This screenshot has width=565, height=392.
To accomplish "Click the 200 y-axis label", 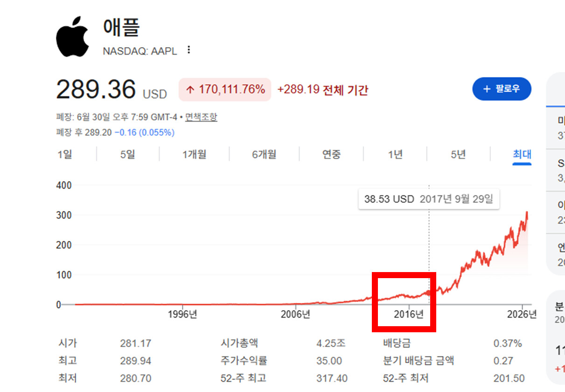I will tap(64, 245).
